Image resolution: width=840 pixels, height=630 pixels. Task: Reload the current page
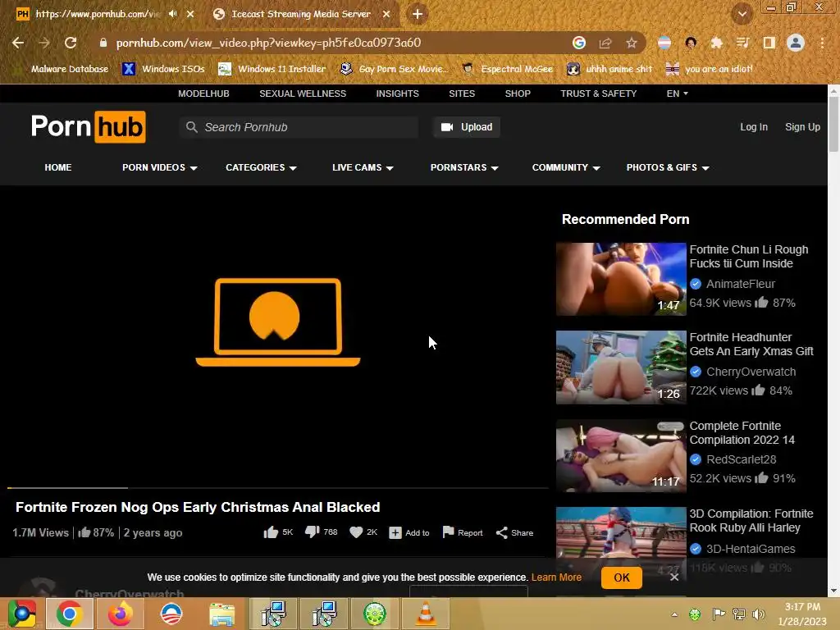point(71,43)
